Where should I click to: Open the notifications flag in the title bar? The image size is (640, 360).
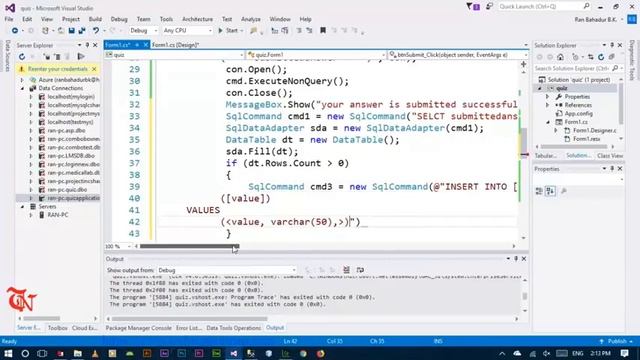473,6
